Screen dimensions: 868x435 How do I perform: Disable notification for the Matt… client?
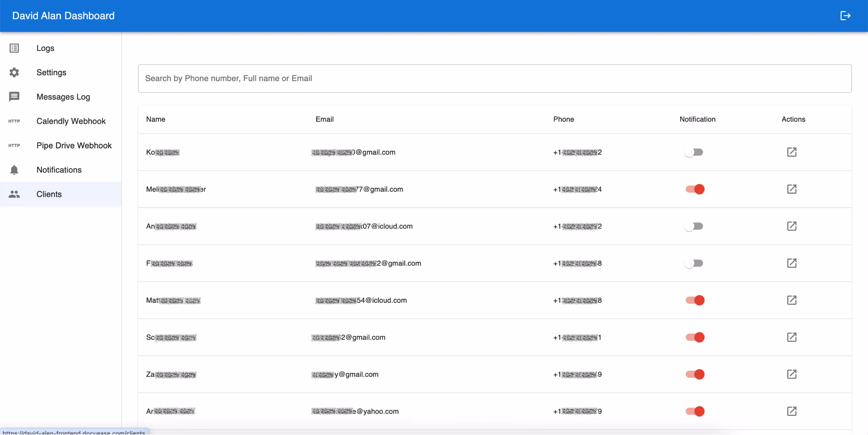click(695, 300)
